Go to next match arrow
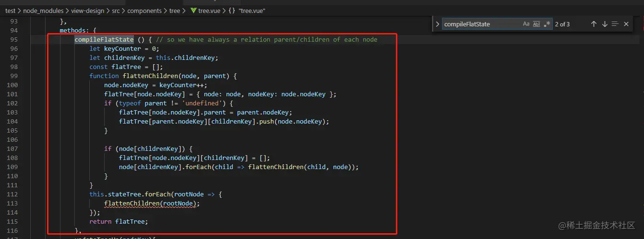Screen dimensions: 644x239 point(605,24)
